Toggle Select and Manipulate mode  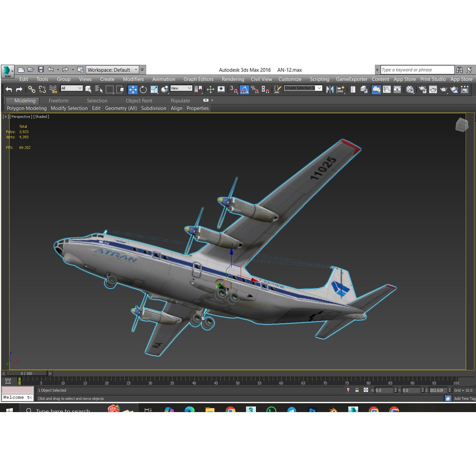[210, 89]
